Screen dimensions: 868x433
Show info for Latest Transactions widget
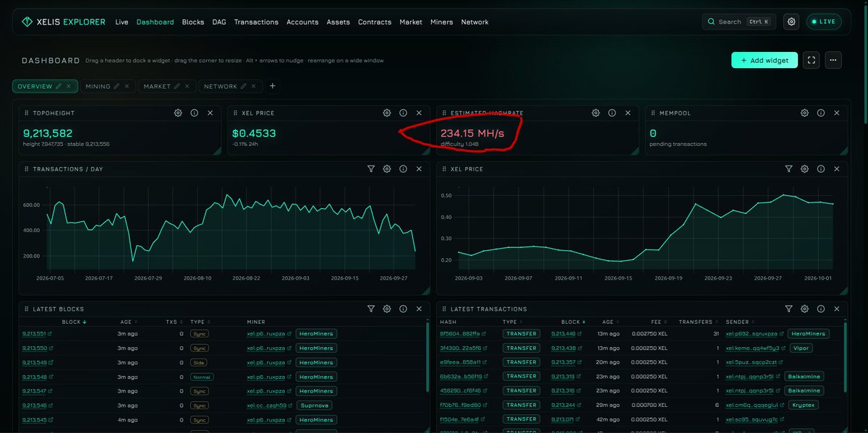pyautogui.click(x=821, y=309)
